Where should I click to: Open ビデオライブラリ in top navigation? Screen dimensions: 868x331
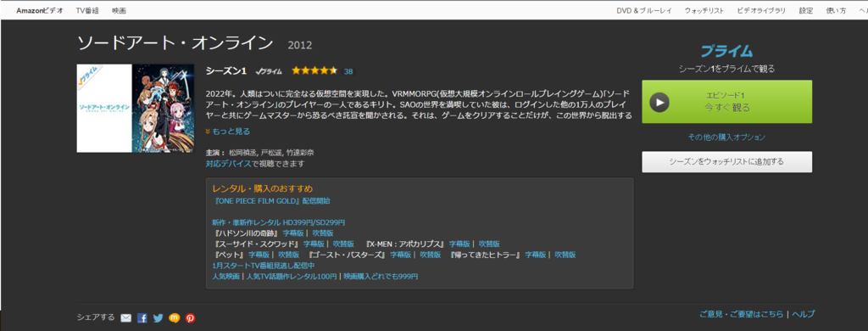click(761, 10)
